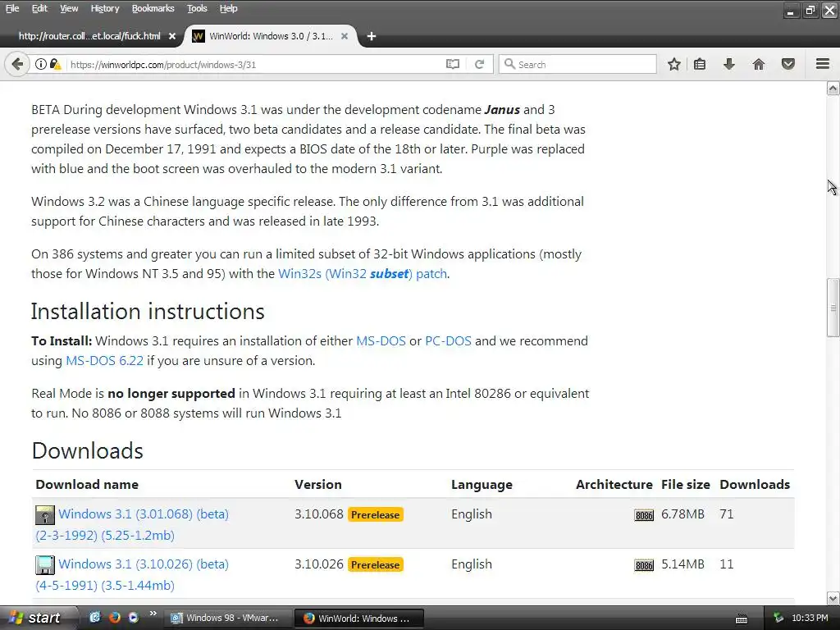Click the File size column header

point(685,485)
